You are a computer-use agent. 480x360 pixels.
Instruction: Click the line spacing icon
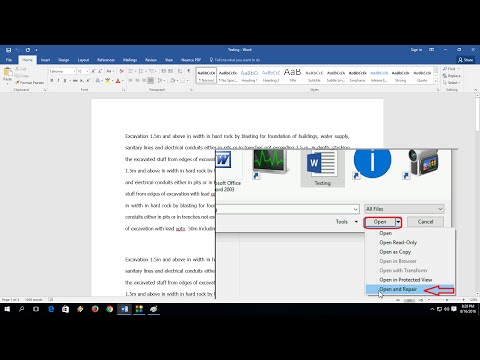click(x=161, y=81)
